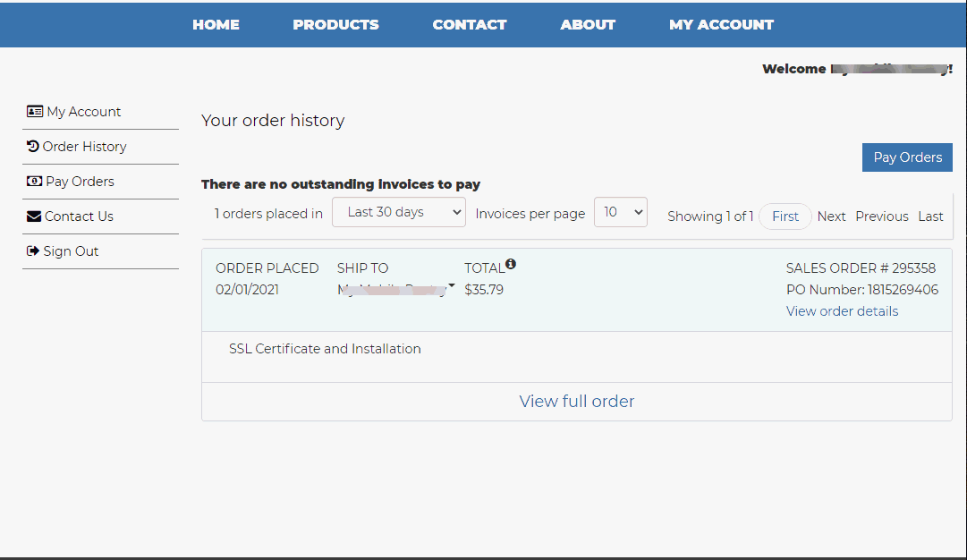Click the Contact Us envelope icon
Screen dimensions: 967x560
tap(34, 216)
